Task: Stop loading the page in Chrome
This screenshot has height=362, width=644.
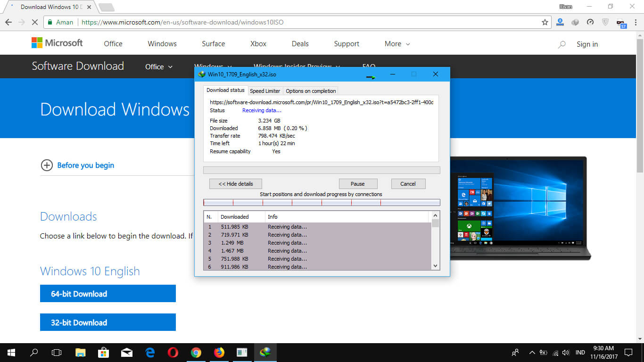Action: coord(36,22)
